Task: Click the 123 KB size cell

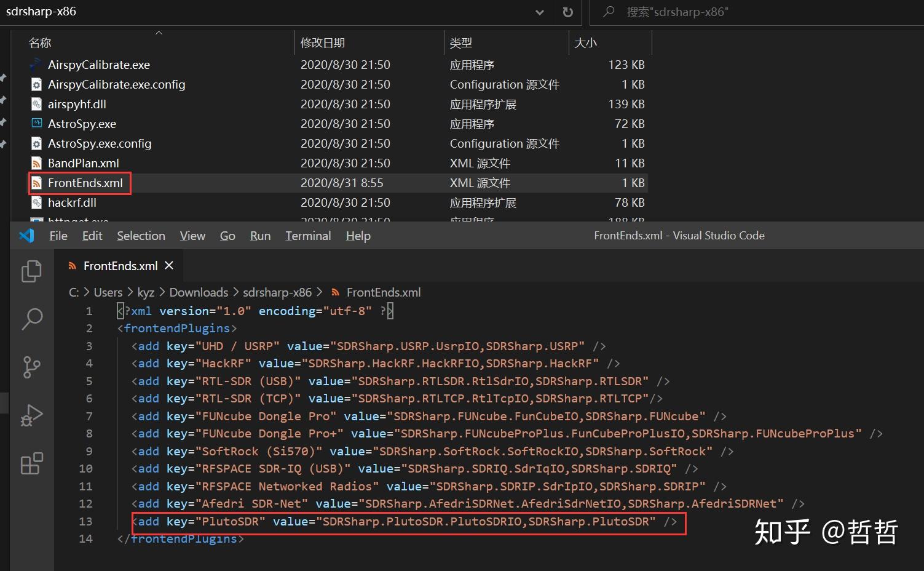Action: click(626, 65)
